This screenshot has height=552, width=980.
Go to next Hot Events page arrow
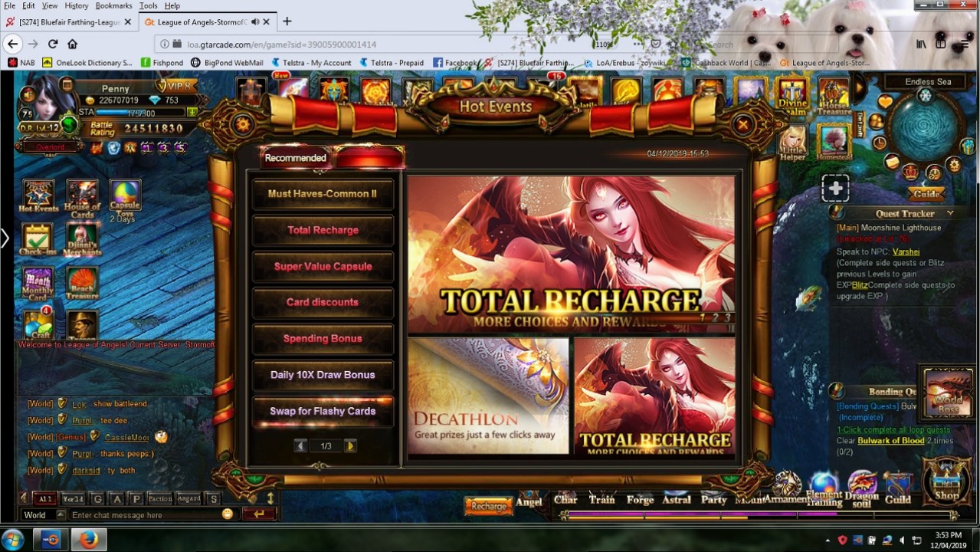(x=350, y=446)
